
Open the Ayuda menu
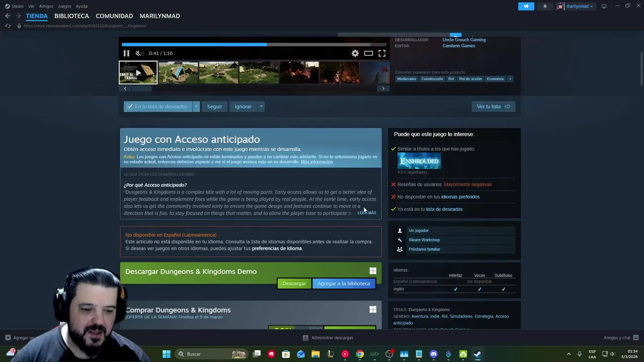(x=82, y=6)
